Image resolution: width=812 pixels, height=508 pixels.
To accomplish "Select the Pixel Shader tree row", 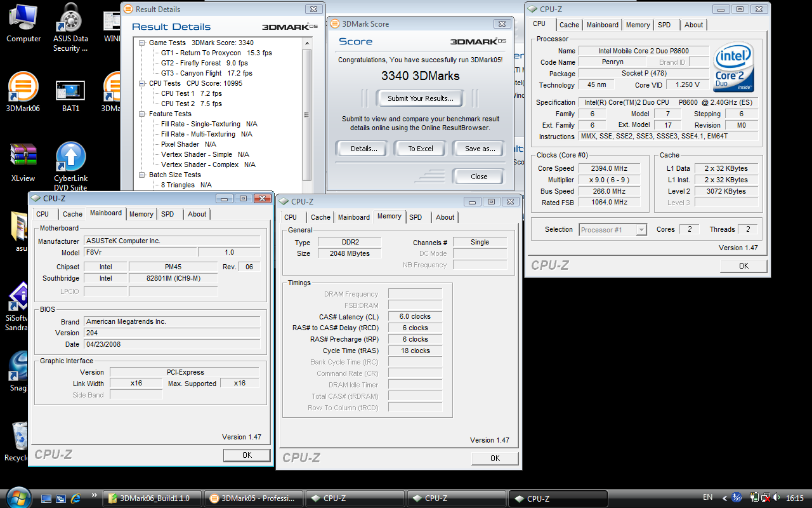I will [188, 144].
